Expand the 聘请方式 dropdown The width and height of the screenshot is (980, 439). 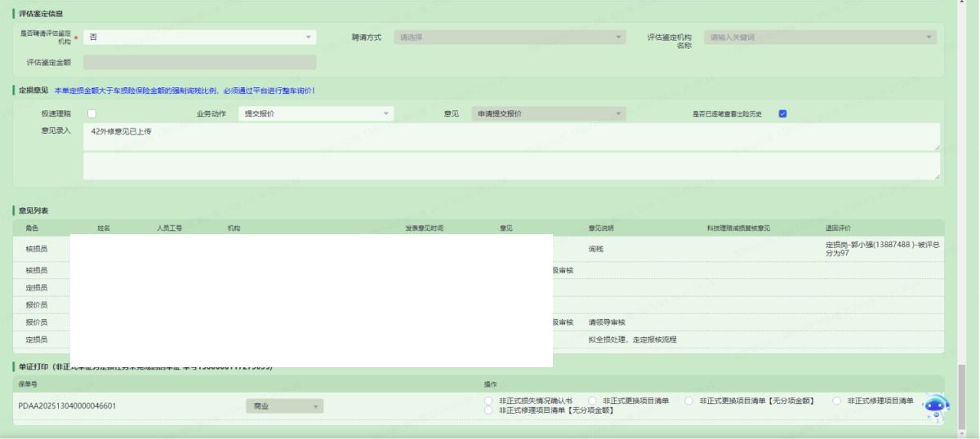pyautogui.click(x=510, y=38)
